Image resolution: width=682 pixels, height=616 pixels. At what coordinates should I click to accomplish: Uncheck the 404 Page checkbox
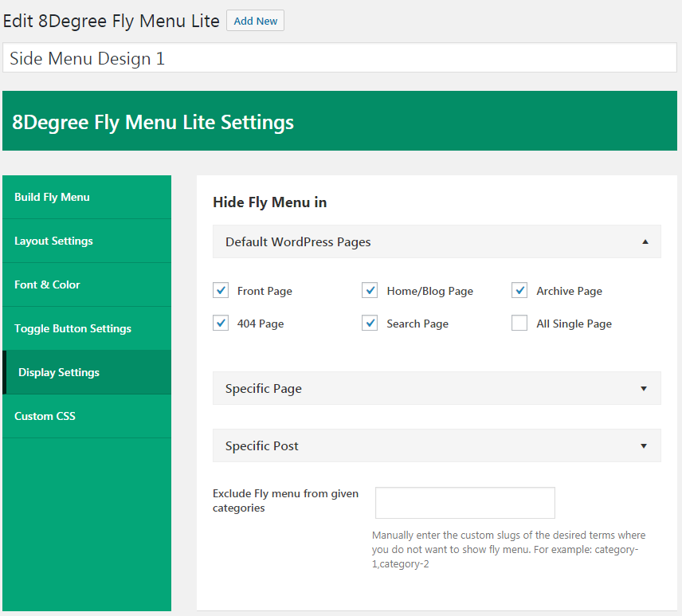click(221, 324)
